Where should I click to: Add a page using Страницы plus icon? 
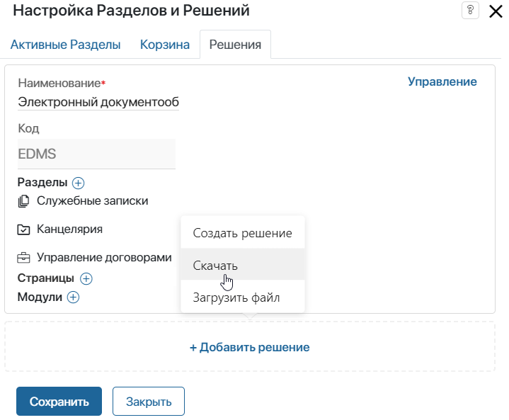coord(86,278)
